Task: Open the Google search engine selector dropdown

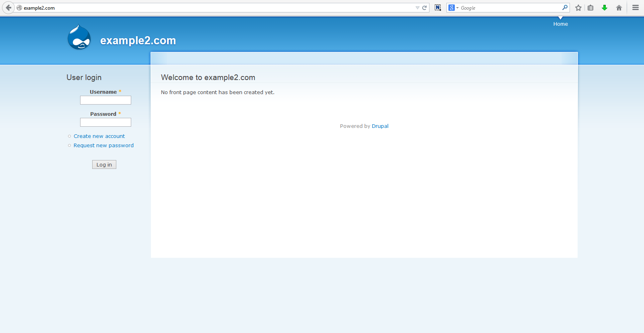Action: [454, 8]
